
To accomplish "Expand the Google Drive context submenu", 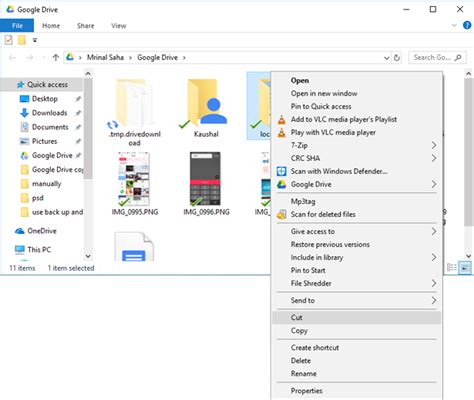I will point(356,184).
